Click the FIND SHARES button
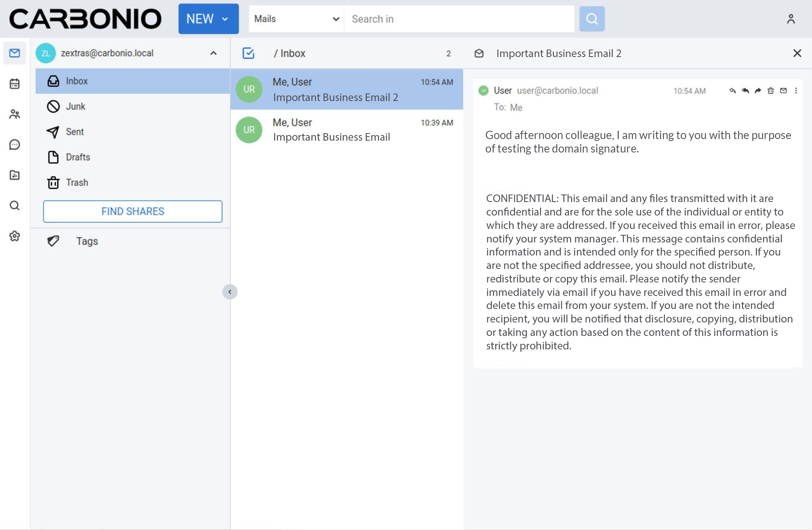Image resolution: width=812 pixels, height=530 pixels. pyautogui.click(x=132, y=211)
